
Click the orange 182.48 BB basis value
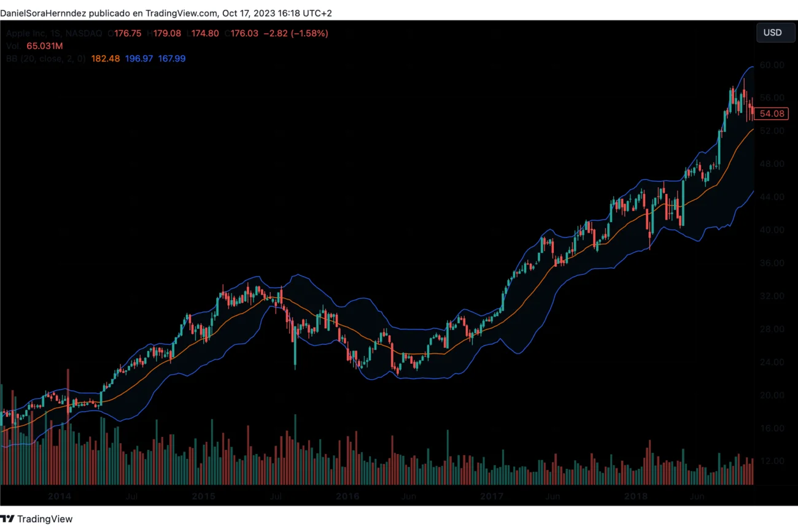click(106, 58)
